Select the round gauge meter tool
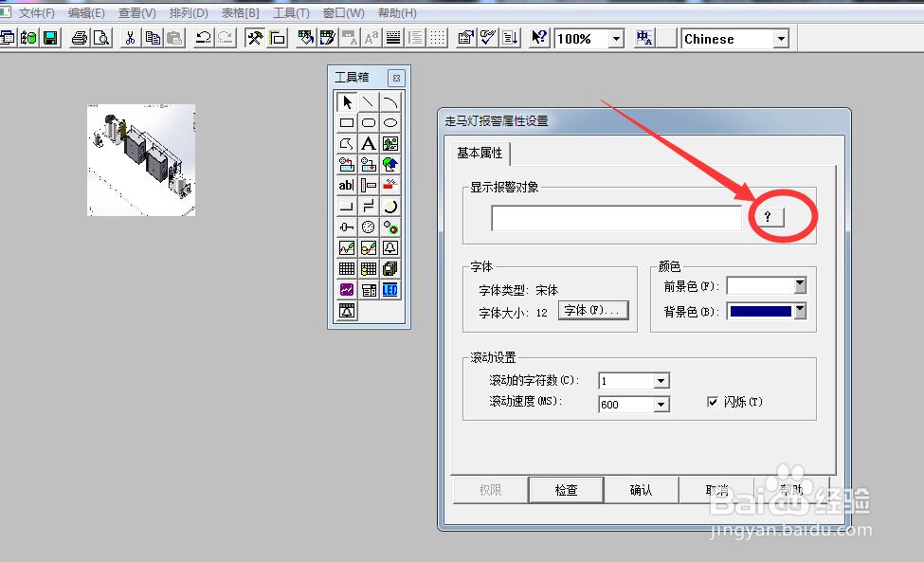This screenshot has height=562, width=924. pyautogui.click(x=369, y=227)
